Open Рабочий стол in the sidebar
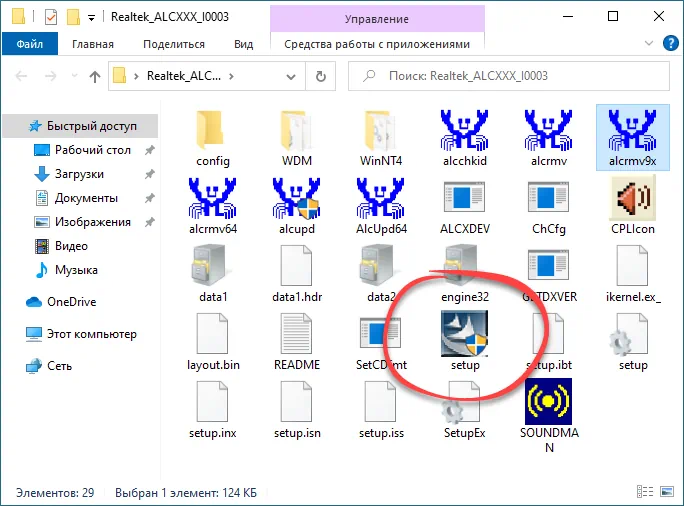Image resolution: width=684 pixels, height=506 pixels. (x=92, y=150)
